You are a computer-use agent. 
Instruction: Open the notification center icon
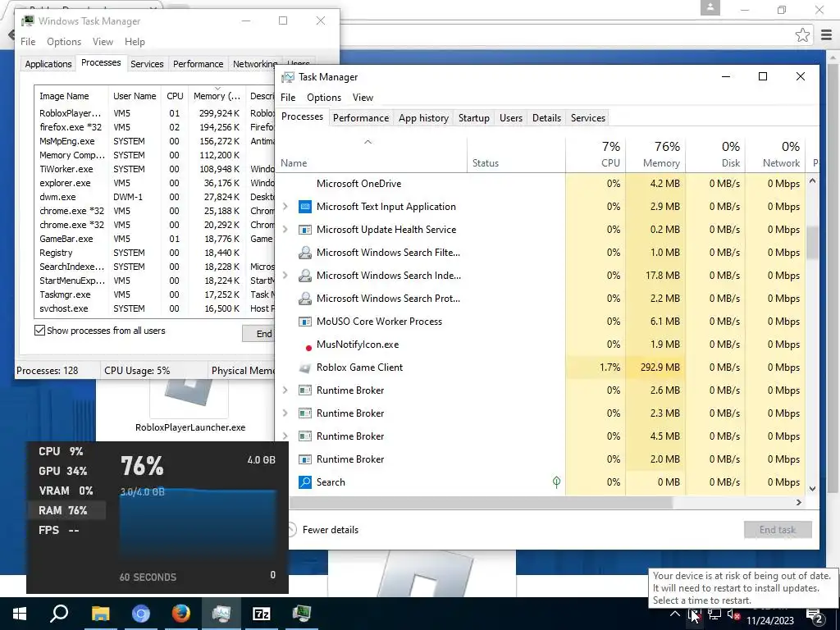tap(815, 615)
